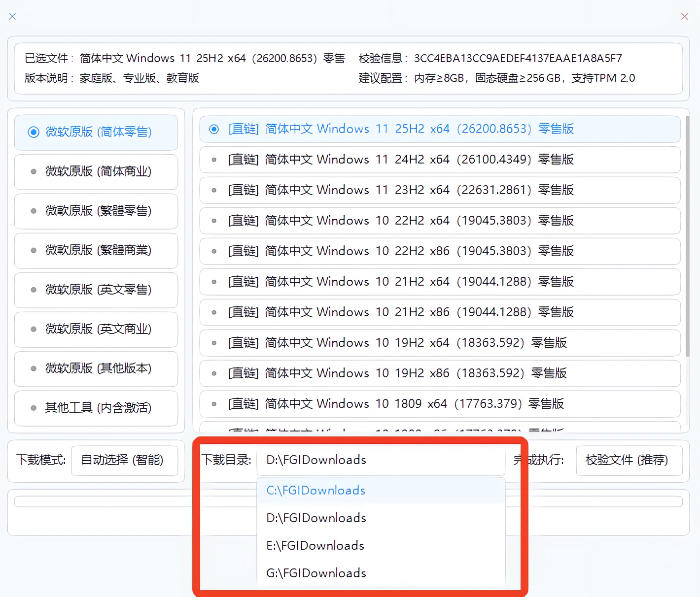Image resolution: width=700 pixels, height=597 pixels.
Task: Pick E:\FGIDownloads from the directory list
Action: tap(381, 546)
